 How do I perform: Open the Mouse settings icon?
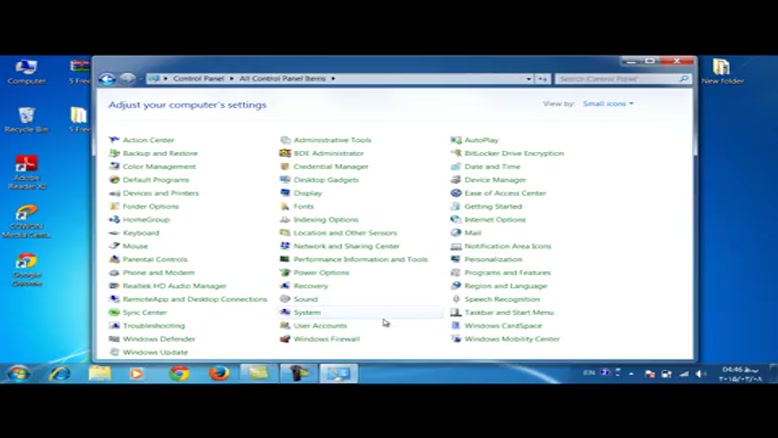[x=114, y=246]
